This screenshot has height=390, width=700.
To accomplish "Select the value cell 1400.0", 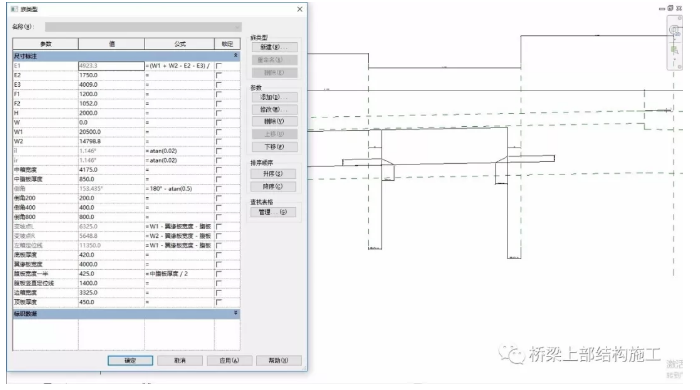I will [x=111, y=283].
